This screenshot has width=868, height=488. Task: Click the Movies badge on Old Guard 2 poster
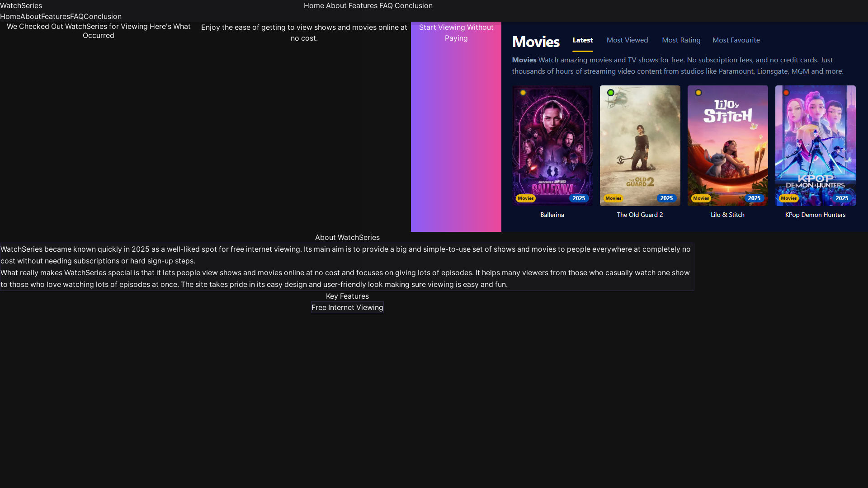613,198
